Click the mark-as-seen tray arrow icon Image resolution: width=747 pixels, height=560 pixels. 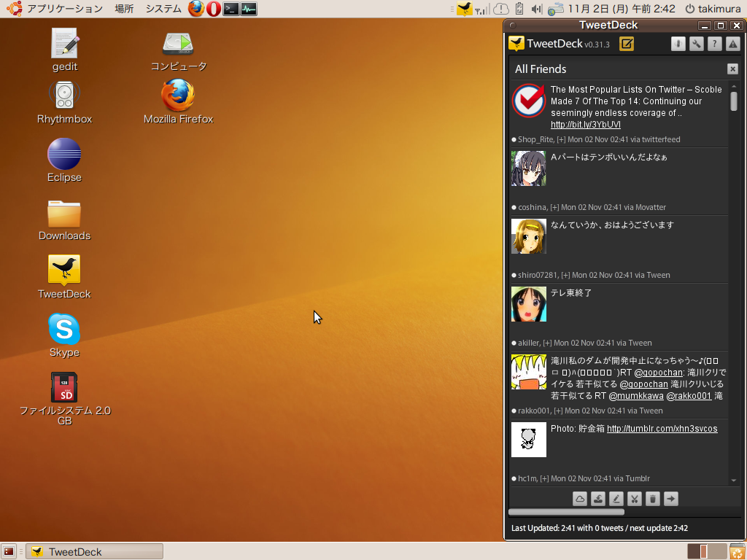598,499
